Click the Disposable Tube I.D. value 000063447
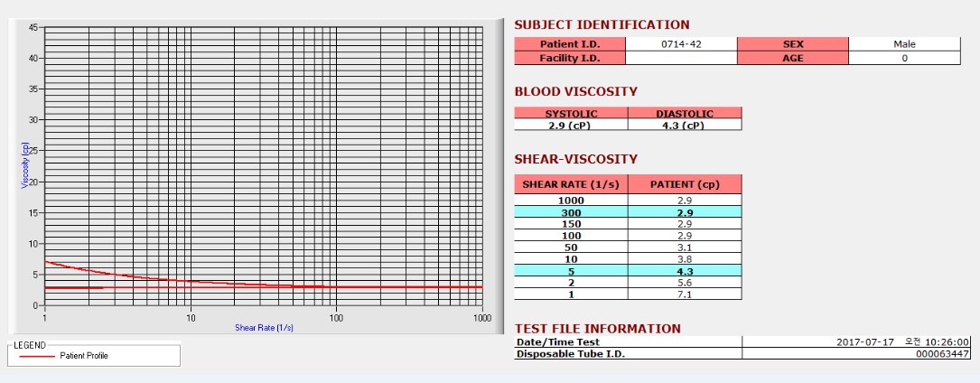 pos(857,353)
